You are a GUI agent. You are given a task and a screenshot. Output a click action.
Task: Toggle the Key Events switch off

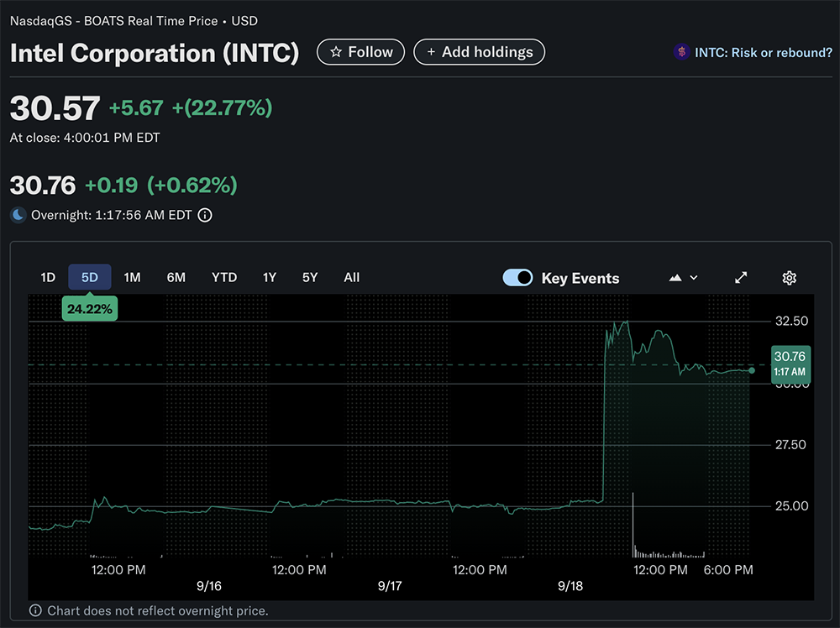tap(517, 278)
